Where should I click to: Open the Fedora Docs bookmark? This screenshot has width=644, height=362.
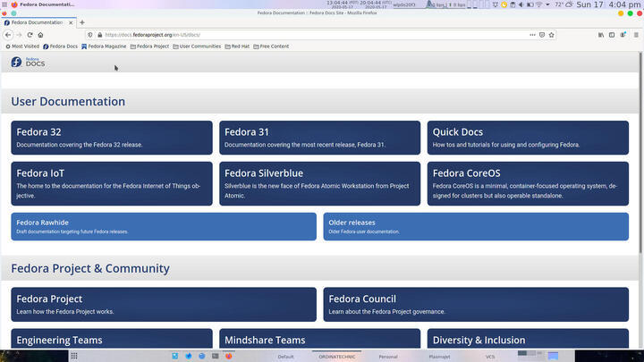[61, 46]
